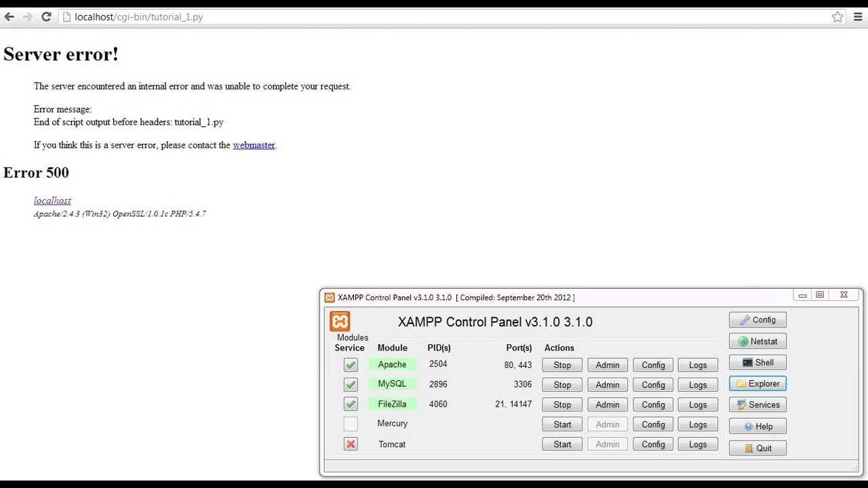Open Mercury Config
The width and height of the screenshot is (868, 488).
click(x=653, y=424)
